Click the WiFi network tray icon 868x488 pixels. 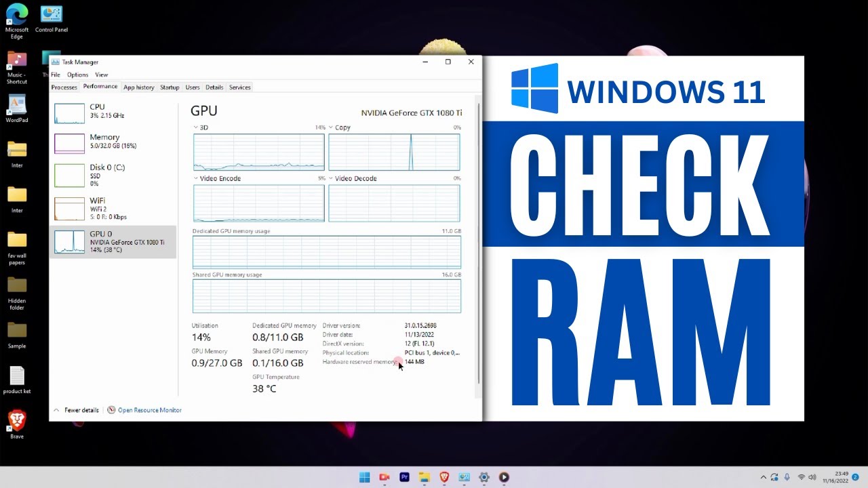click(x=801, y=477)
